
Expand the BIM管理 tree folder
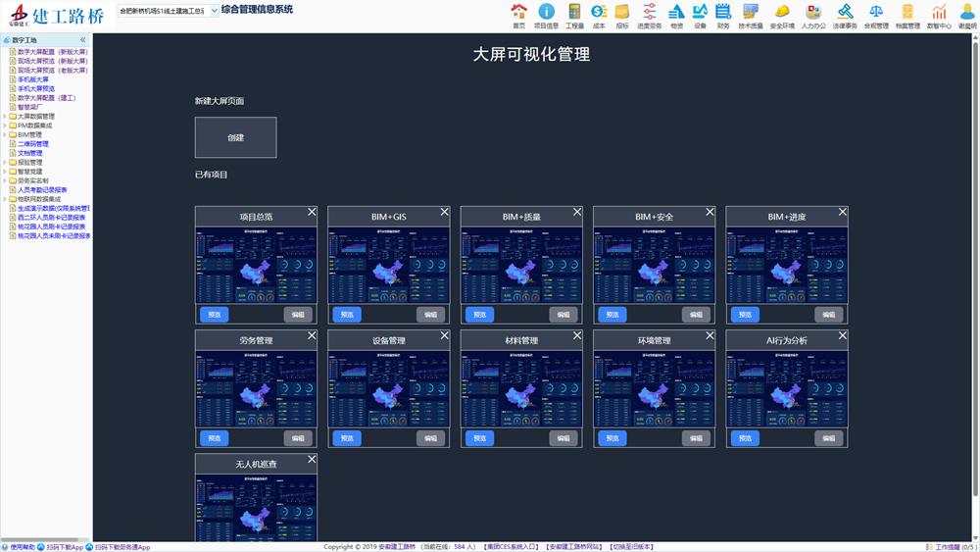click(x=5, y=135)
